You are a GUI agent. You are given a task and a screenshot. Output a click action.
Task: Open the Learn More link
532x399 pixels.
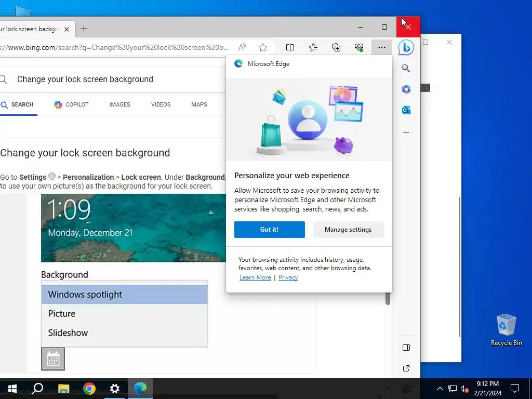click(x=255, y=277)
